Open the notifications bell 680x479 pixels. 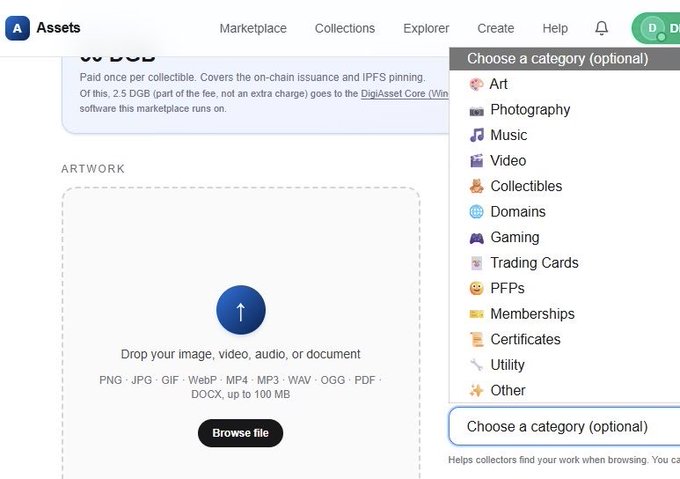click(x=601, y=28)
